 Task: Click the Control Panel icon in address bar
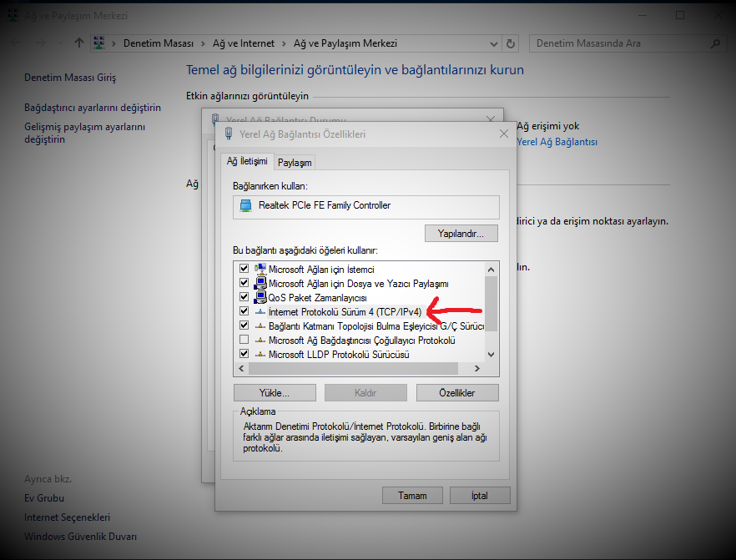(98, 43)
